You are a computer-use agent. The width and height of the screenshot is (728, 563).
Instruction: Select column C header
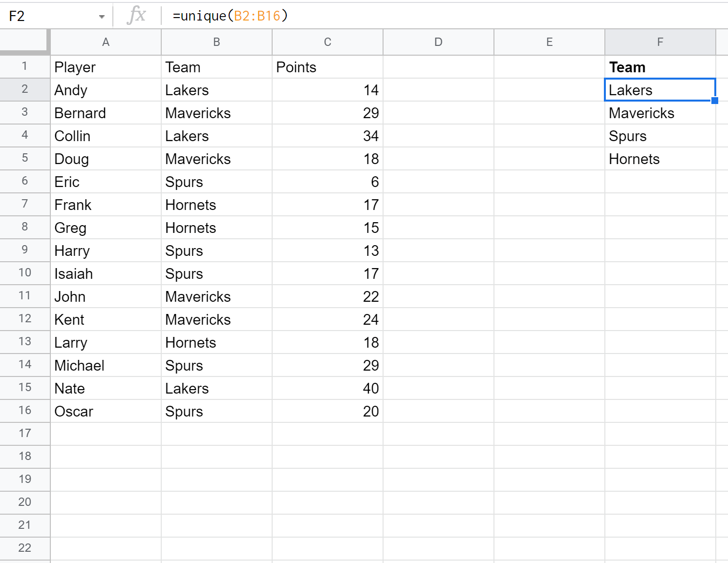327,42
